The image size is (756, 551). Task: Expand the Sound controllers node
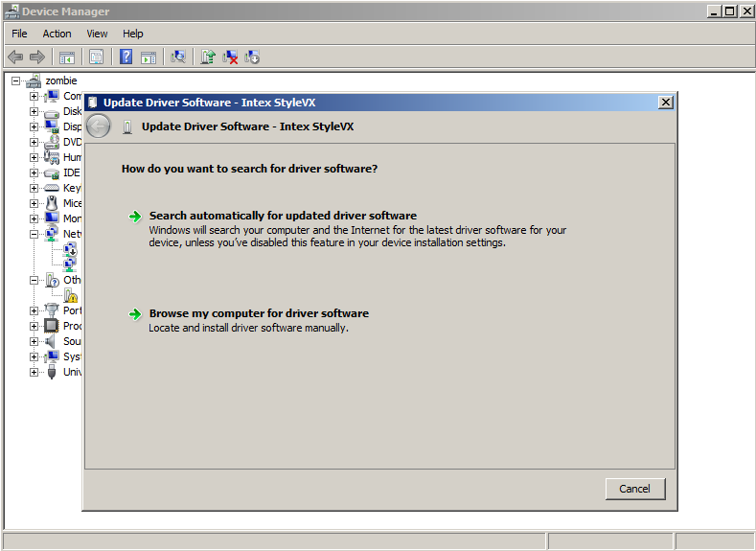coord(34,341)
